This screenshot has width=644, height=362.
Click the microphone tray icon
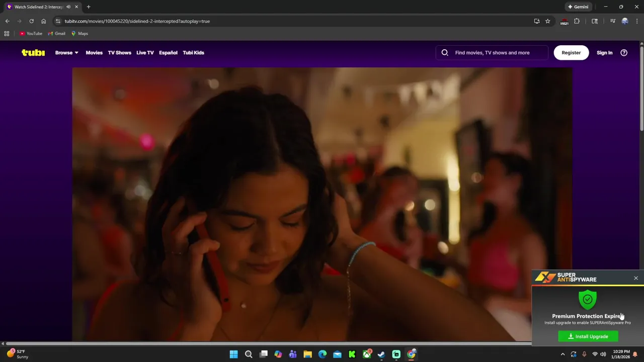(x=584, y=354)
